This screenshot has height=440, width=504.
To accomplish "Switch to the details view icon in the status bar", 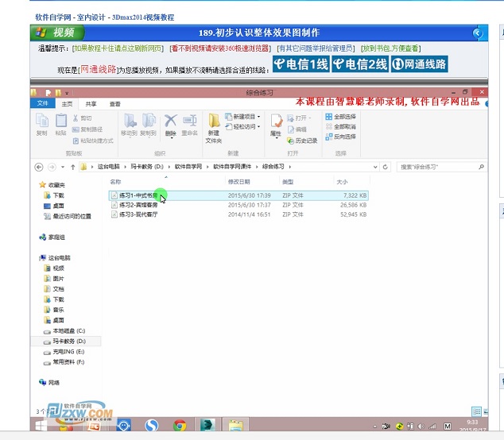I will click(x=476, y=411).
